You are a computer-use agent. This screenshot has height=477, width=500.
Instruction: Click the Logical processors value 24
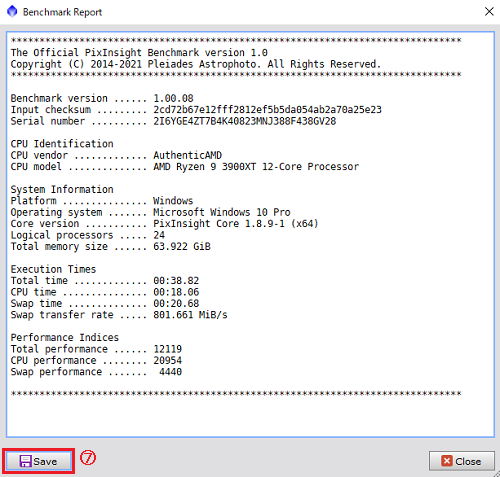point(159,235)
